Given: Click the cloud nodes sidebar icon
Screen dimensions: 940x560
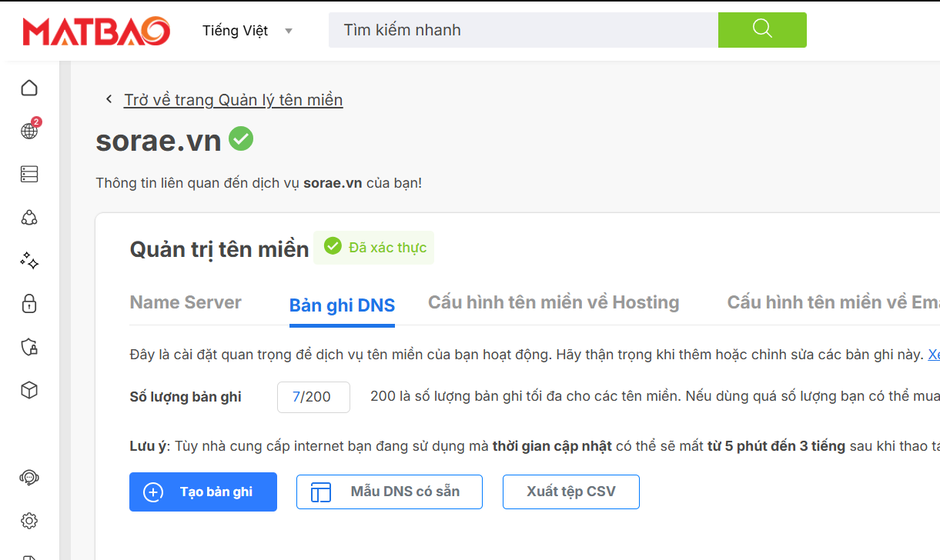Looking at the screenshot, I should 29,217.
